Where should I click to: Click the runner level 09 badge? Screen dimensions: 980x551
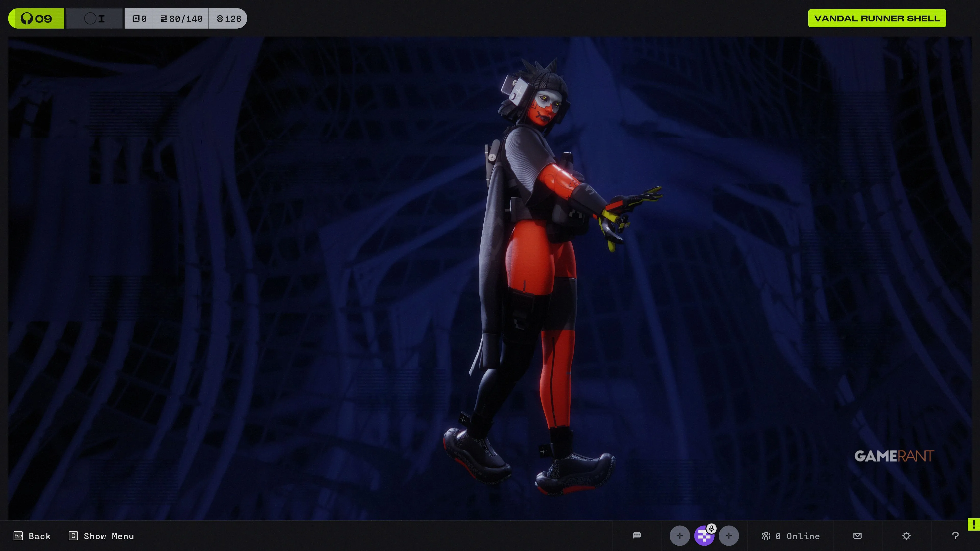coord(36,18)
